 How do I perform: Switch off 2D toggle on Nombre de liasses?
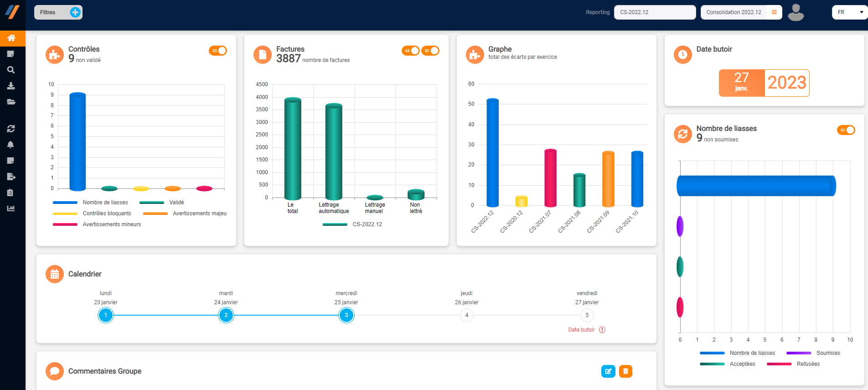click(846, 130)
